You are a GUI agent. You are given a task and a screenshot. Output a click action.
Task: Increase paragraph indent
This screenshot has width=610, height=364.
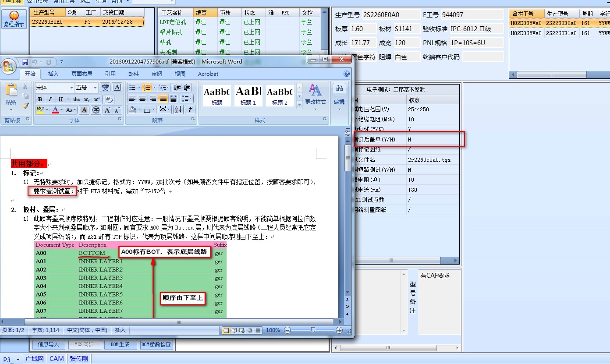coord(187,88)
